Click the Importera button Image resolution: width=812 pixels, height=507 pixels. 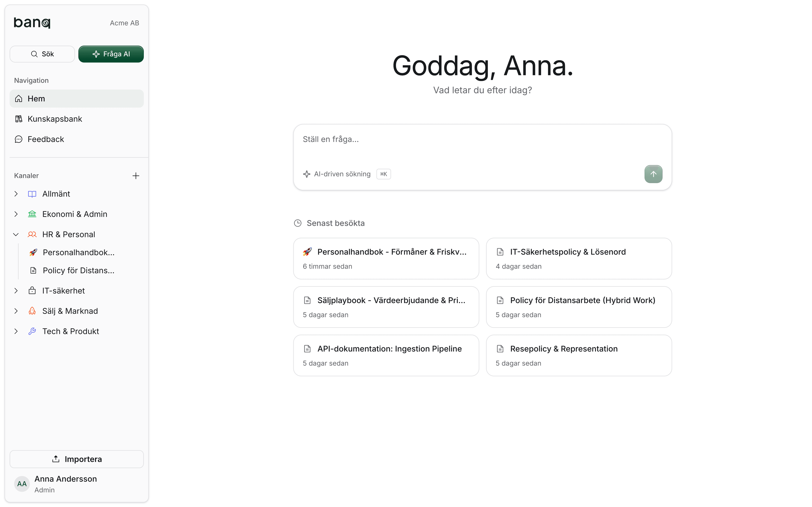[77, 459]
